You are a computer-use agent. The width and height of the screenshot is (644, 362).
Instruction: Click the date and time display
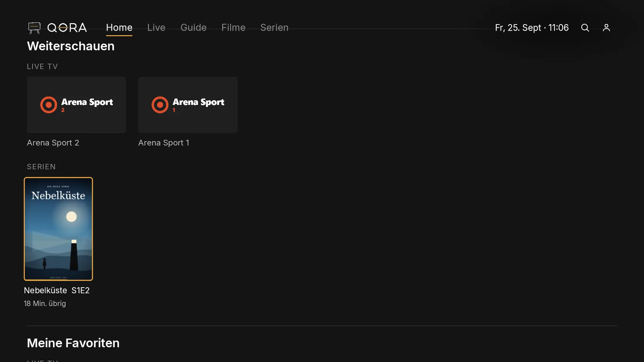coord(532,28)
